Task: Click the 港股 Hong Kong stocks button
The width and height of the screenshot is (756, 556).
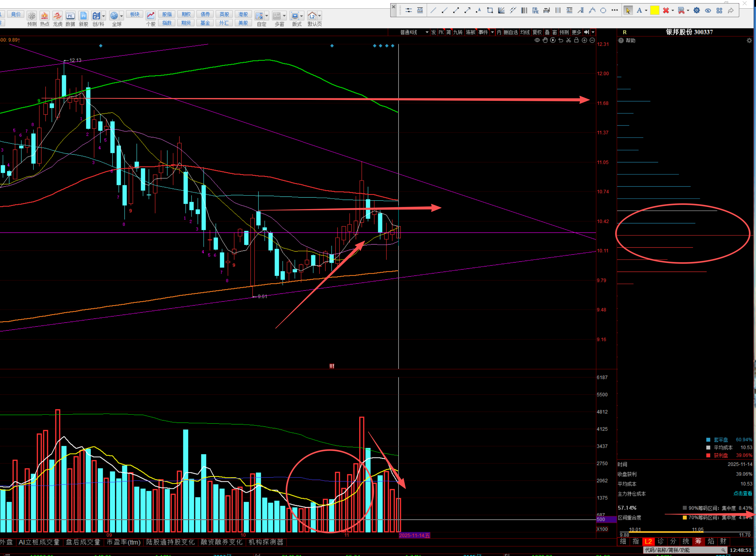Action: (243, 14)
